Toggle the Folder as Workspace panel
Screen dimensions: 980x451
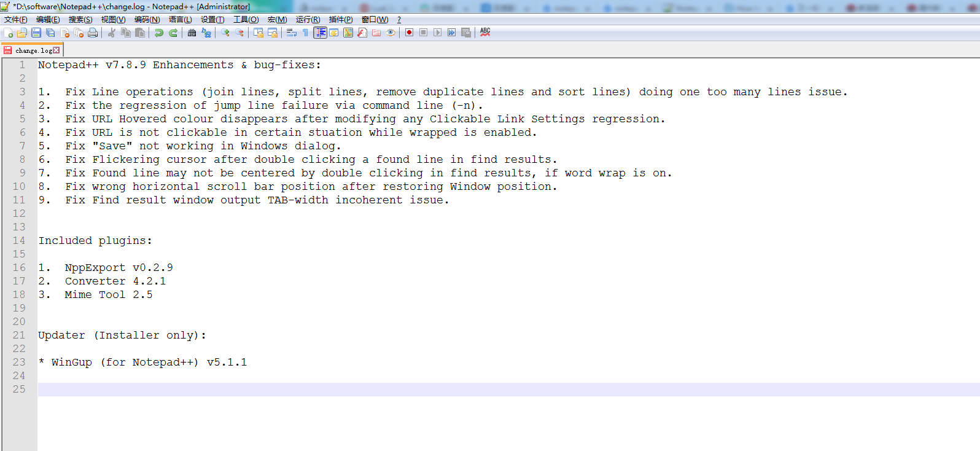376,33
